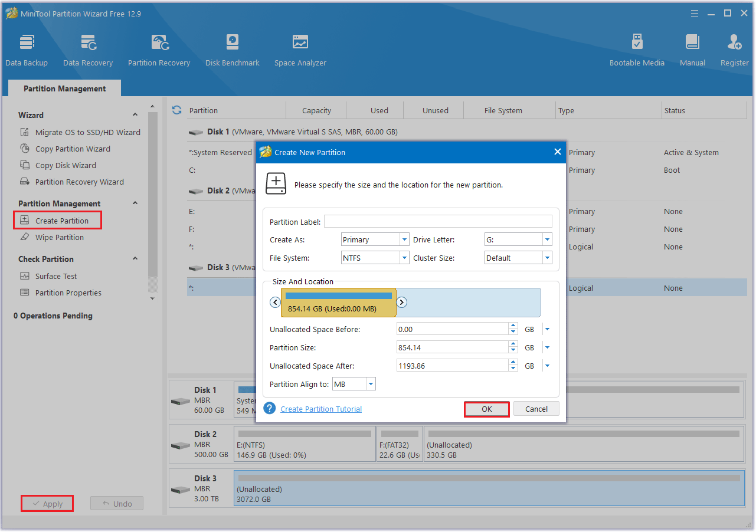
Task: Click the right arrow on partition size bar
Action: (x=402, y=303)
